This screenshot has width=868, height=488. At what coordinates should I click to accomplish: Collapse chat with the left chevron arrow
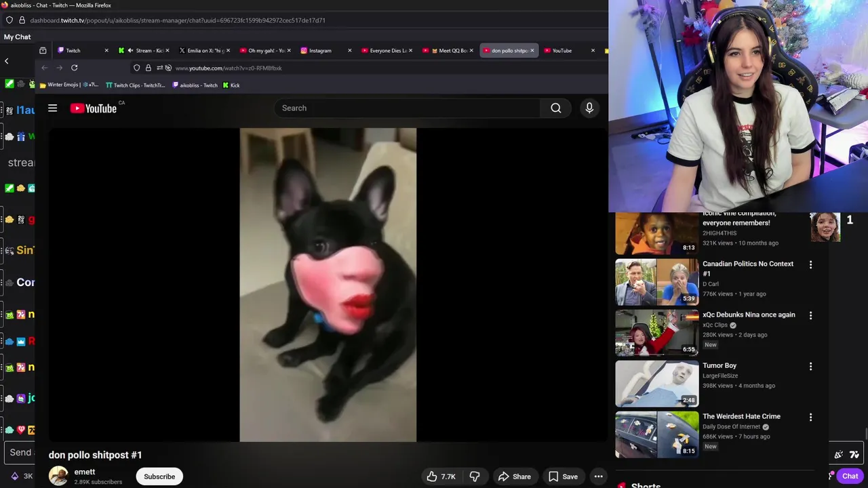[7, 61]
